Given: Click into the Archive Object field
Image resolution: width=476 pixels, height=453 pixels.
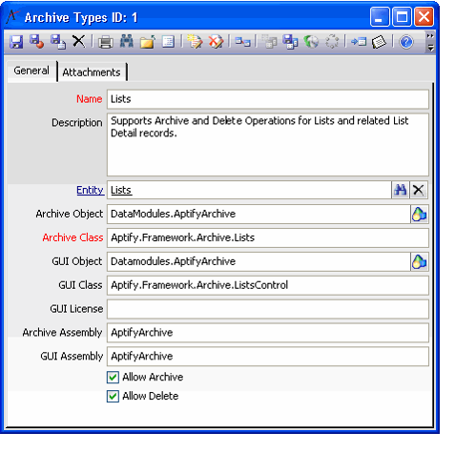Looking at the screenshot, I should (x=259, y=214).
